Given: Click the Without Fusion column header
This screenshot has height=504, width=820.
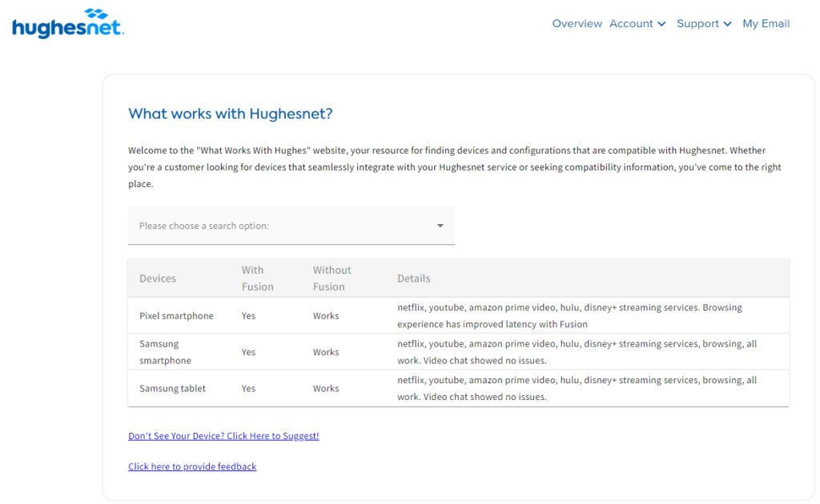Looking at the screenshot, I should pyautogui.click(x=332, y=278).
